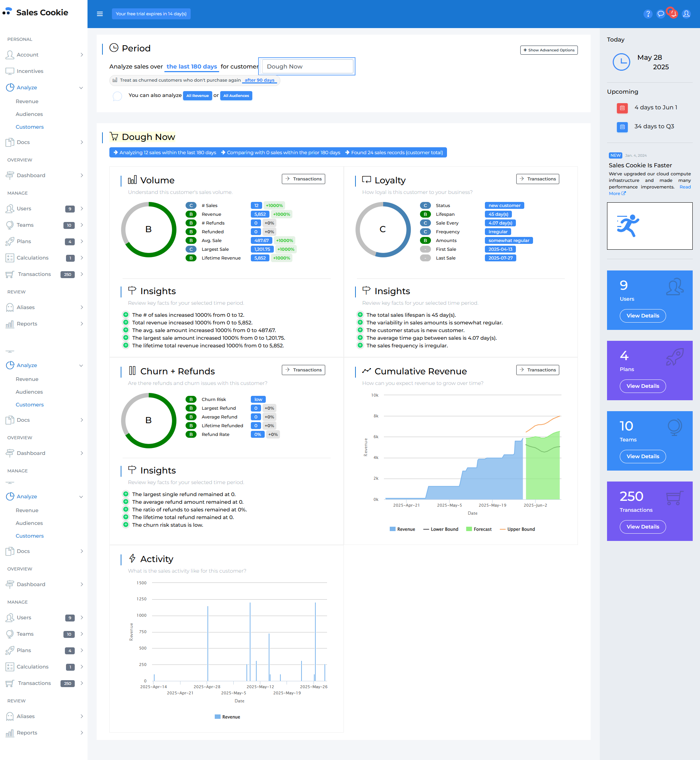700x760 pixels.
Task: Open Incentives in the sidebar
Action: click(x=30, y=71)
